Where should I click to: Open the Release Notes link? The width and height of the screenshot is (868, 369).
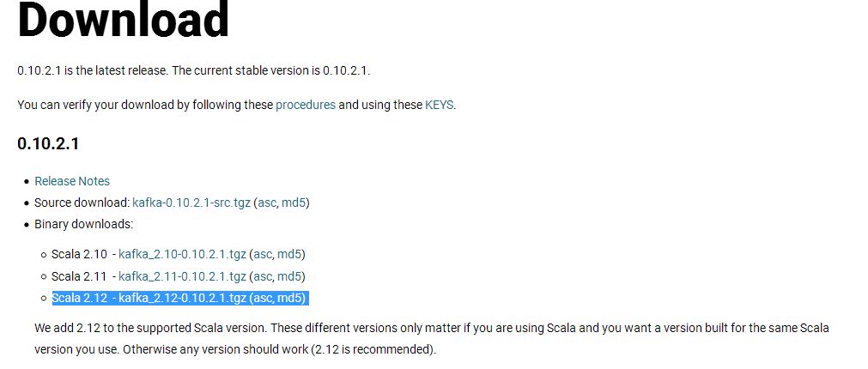pyautogui.click(x=72, y=181)
